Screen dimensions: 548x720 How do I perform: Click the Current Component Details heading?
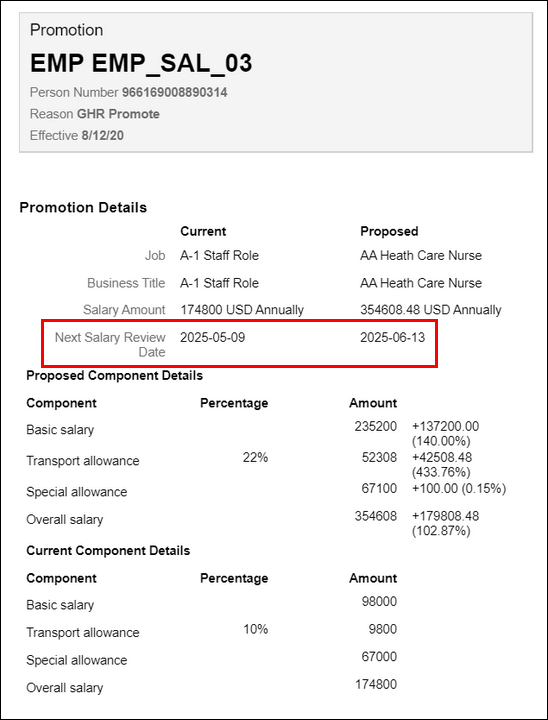point(108,551)
